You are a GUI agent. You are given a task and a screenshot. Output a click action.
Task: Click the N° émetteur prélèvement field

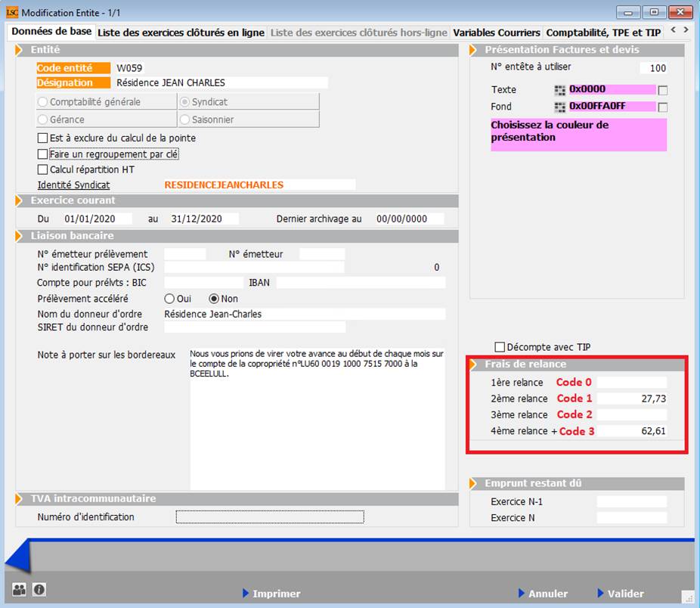[184, 254]
